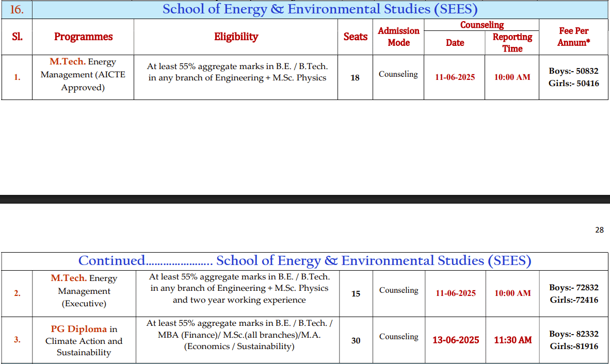The image size is (610, 364).
Task: Select the M.Tech. Energy Management (AICTE Approved) cell
Action: 83,75
